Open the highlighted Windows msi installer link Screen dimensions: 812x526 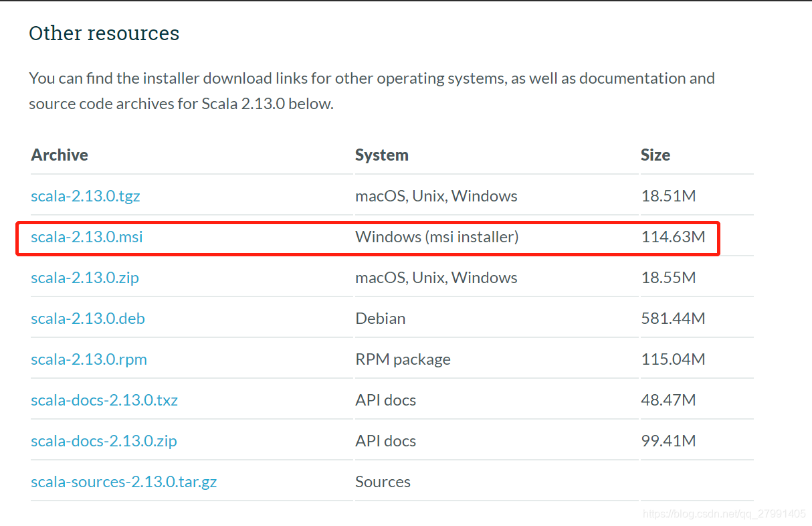coord(86,236)
